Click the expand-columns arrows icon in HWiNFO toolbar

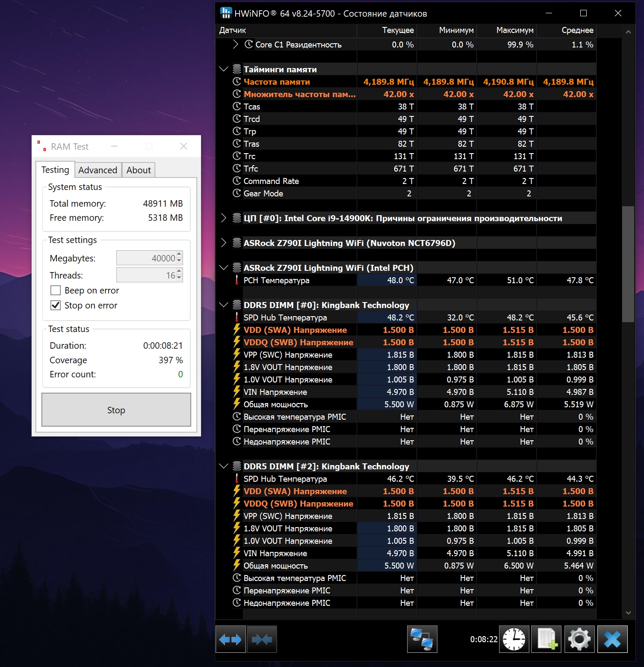pos(230,639)
